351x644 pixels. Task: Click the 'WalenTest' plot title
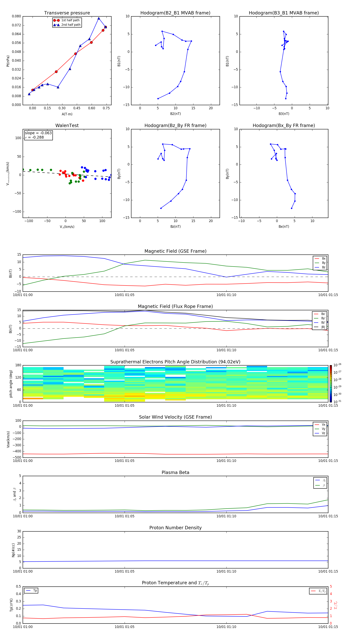pos(67,125)
